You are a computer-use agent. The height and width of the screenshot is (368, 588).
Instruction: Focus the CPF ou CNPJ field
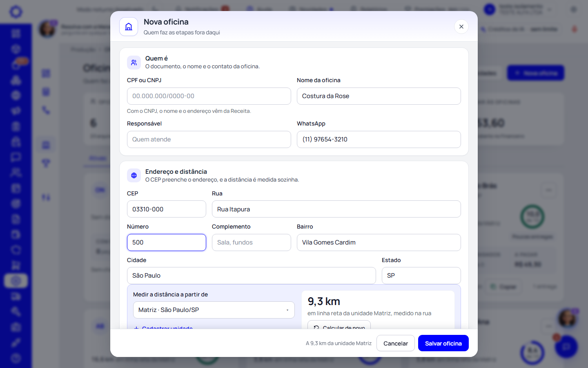(x=209, y=96)
